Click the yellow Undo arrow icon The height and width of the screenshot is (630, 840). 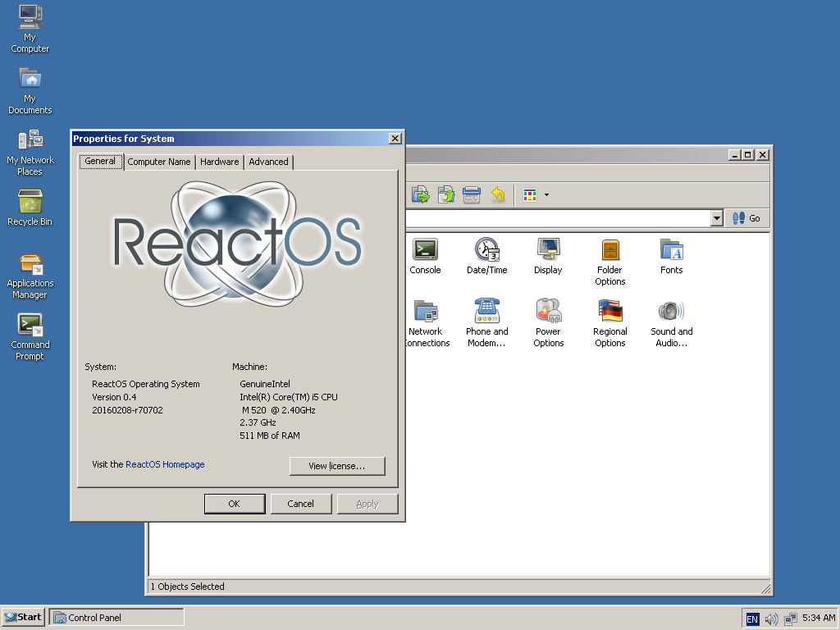tap(498, 194)
